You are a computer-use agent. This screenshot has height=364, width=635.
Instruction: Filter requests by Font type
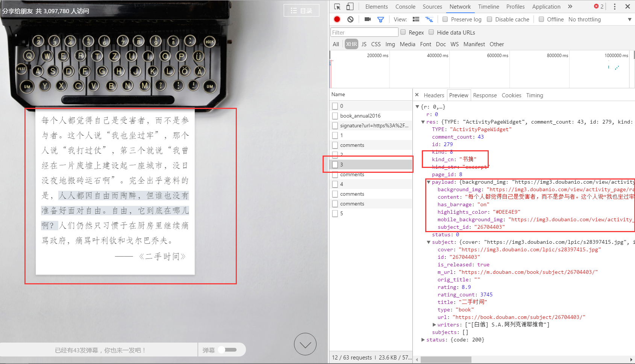426,44
